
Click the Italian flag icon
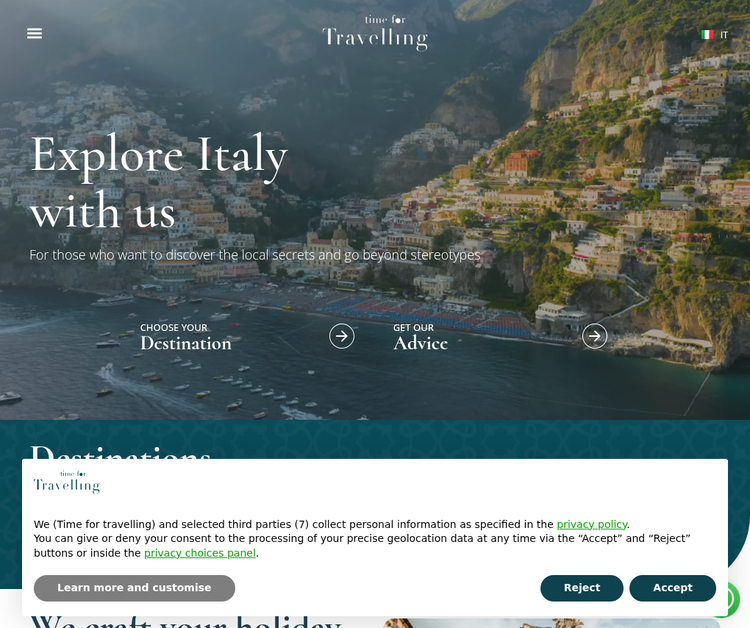707,34
